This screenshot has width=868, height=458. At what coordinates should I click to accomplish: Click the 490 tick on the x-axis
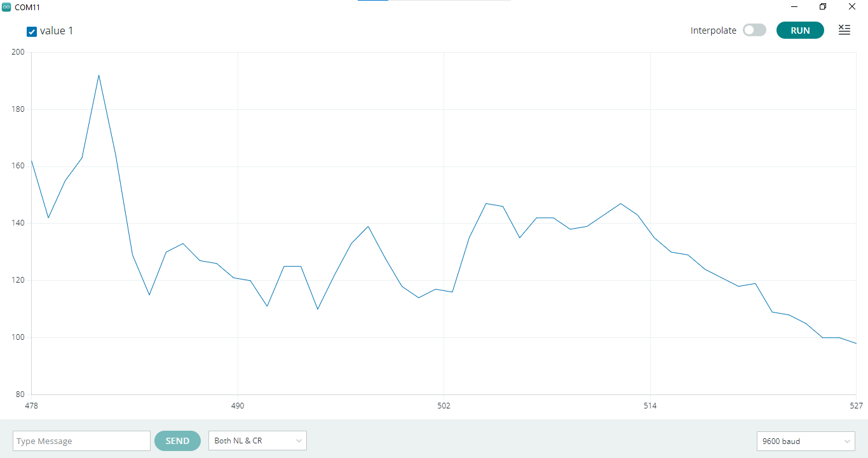(x=238, y=406)
